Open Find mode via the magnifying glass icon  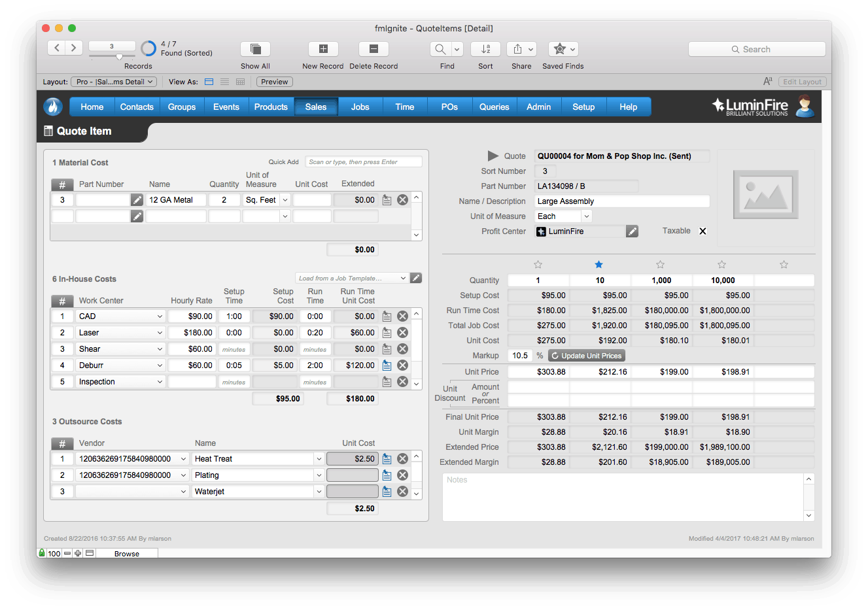coord(439,48)
